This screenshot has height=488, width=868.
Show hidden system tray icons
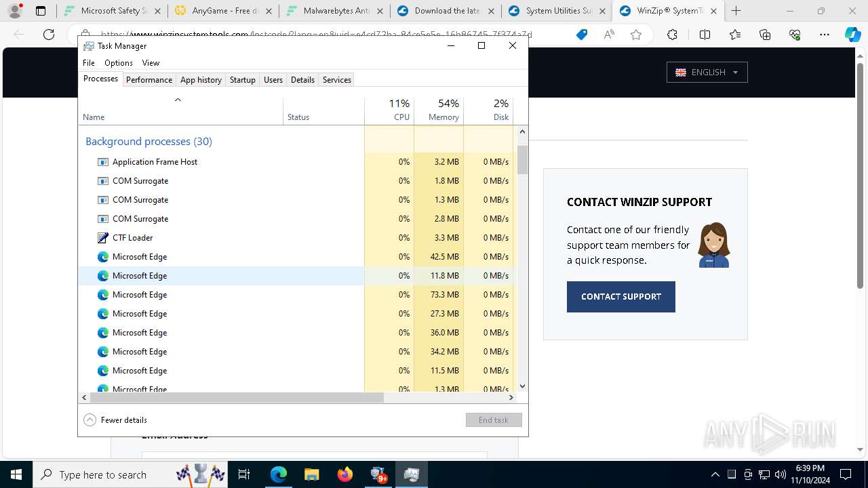715,474
